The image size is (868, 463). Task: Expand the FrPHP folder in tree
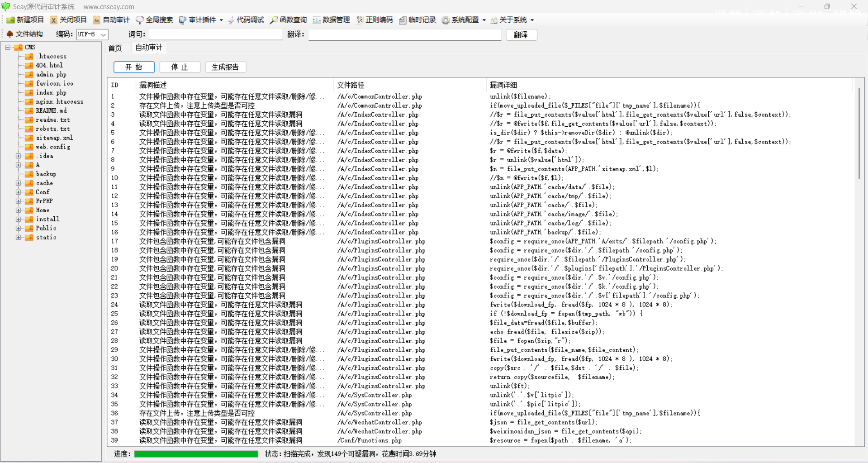coord(19,201)
